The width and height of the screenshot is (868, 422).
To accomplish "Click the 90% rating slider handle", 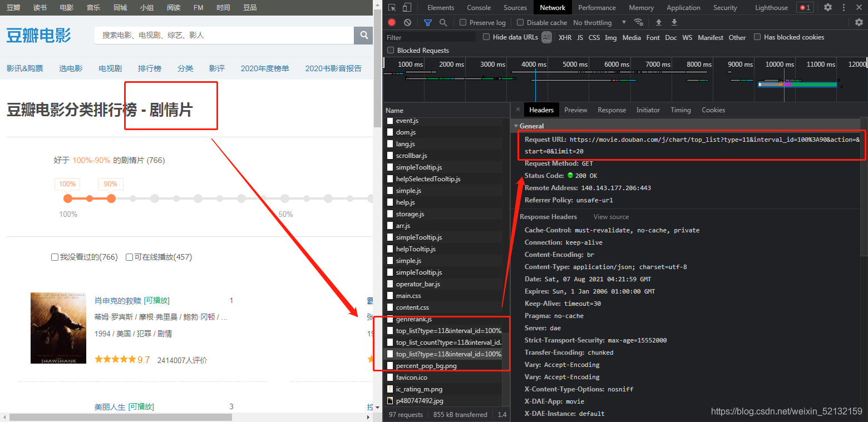I will [111, 198].
